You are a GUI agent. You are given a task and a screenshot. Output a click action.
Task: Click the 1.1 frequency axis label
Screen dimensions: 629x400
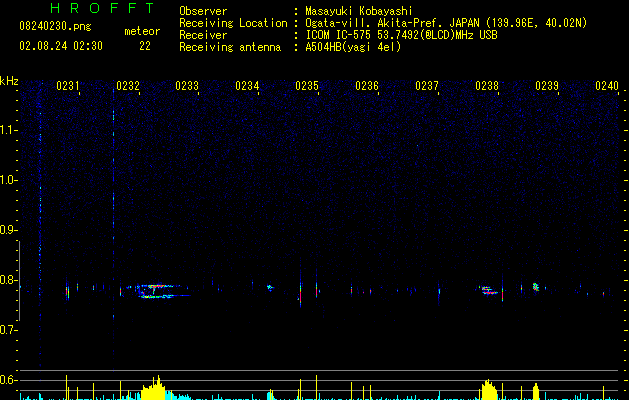[x=8, y=130]
